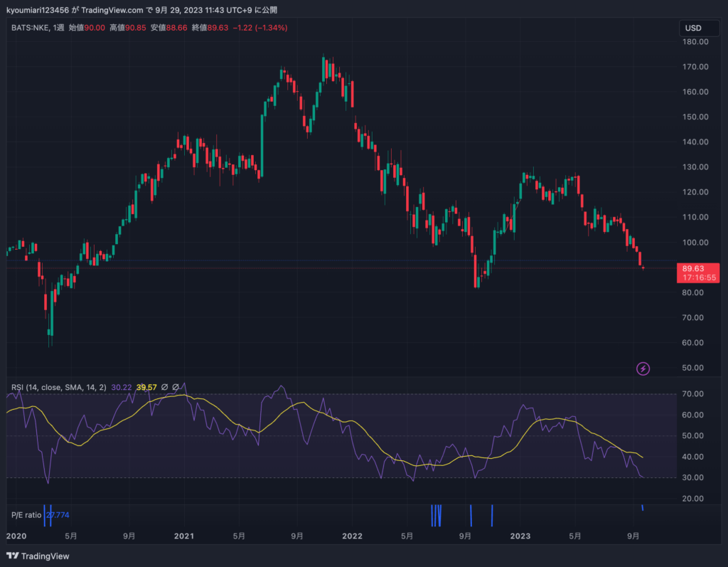This screenshot has height=567, width=728.
Task: Click the opening value 始値90.00 in header
Action: tap(87, 28)
